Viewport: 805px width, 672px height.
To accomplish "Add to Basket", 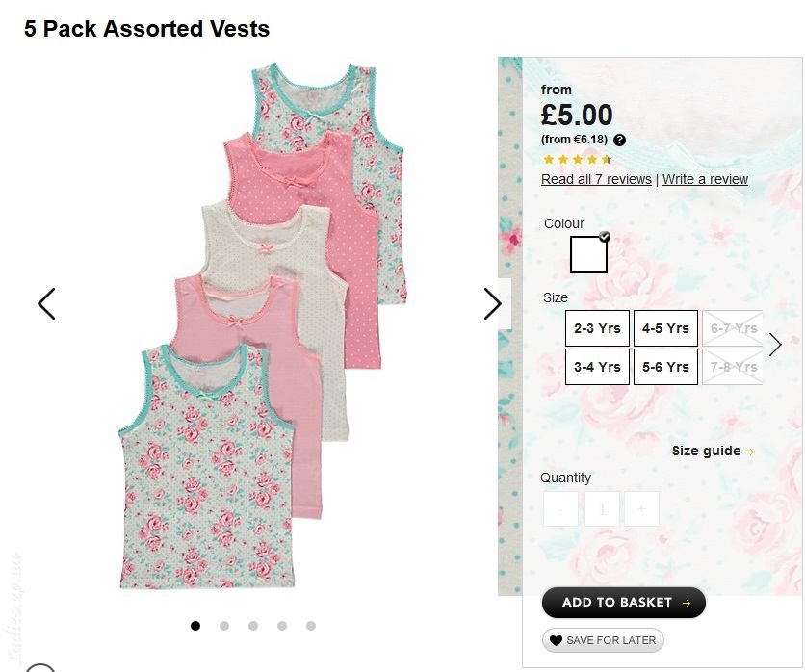I will (624, 602).
